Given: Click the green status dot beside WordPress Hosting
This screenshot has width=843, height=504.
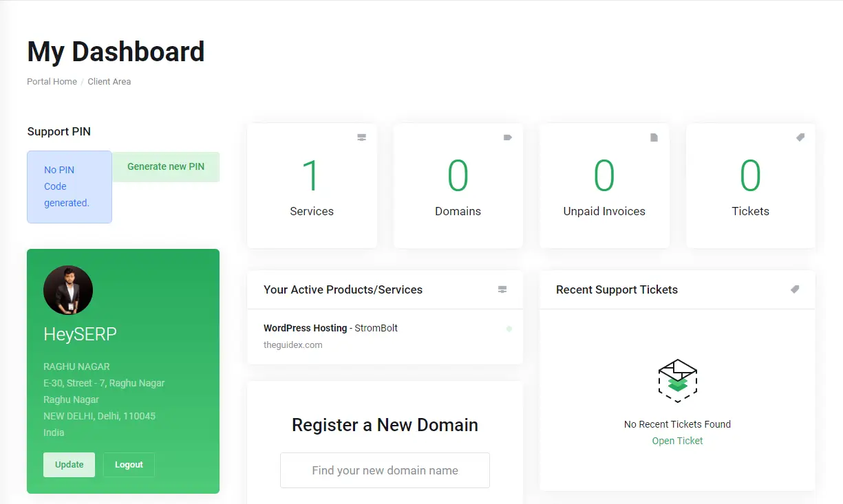Looking at the screenshot, I should pos(508,329).
